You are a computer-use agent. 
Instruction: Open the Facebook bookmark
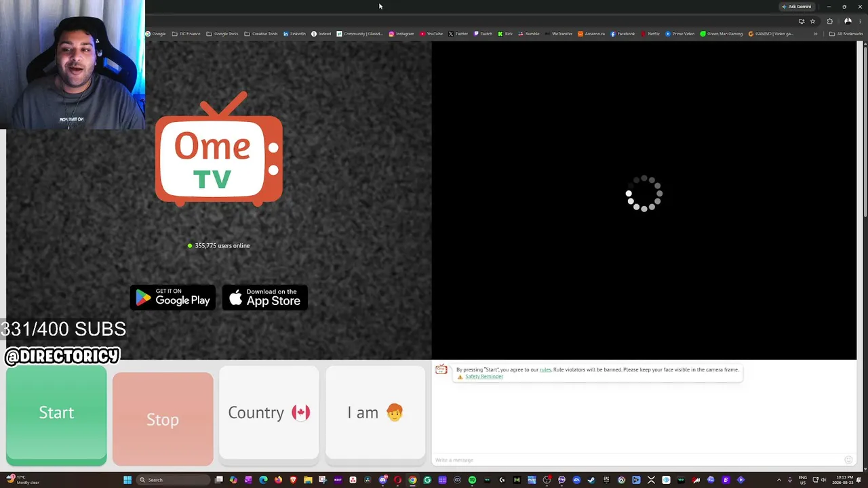[623, 34]
